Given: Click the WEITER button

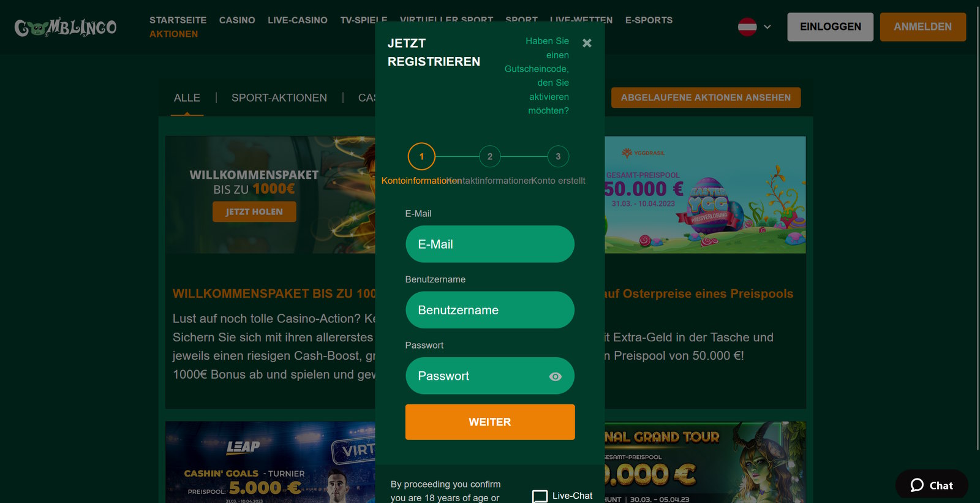Looking at the screenshot, I should [x=490, y=422].
